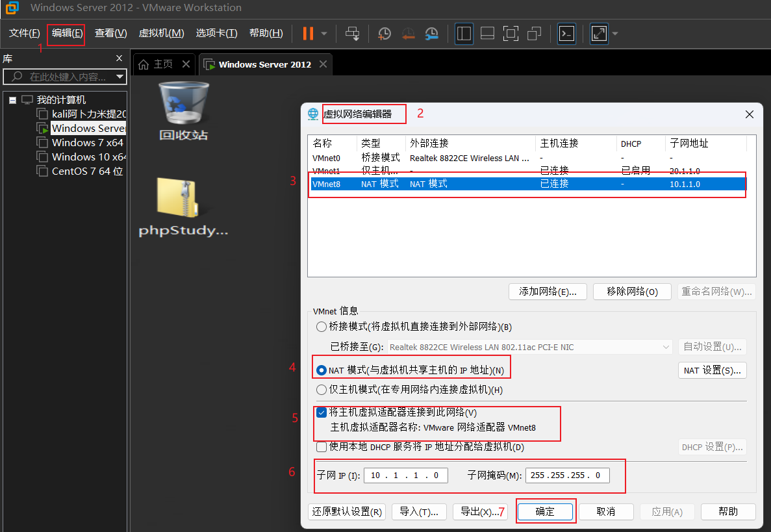Click the VMware Workstation logo icon
Viewport: 771px width, 532px height.
(12, 7)
